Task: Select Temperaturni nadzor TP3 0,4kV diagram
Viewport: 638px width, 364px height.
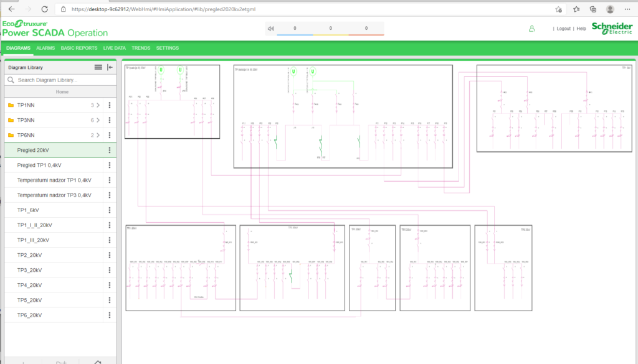Action: [x=54, y=195]
